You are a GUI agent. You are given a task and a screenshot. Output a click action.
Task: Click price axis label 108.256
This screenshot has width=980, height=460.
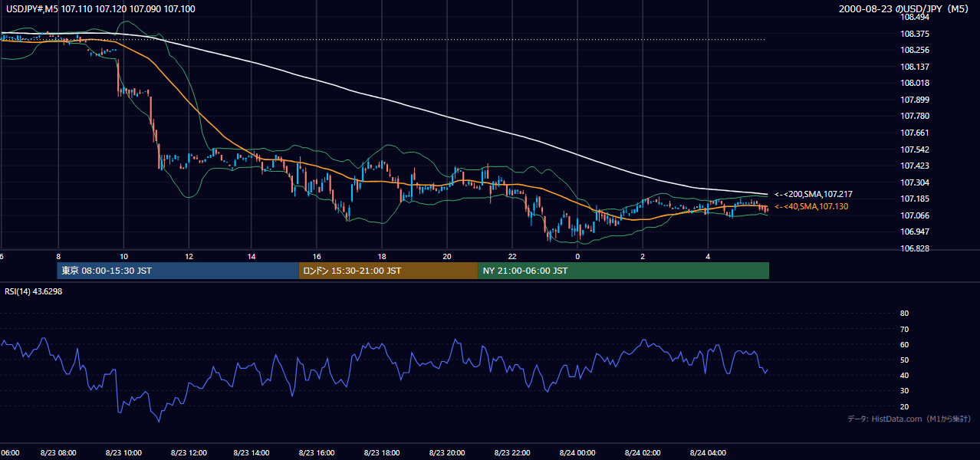click(915, 50)
